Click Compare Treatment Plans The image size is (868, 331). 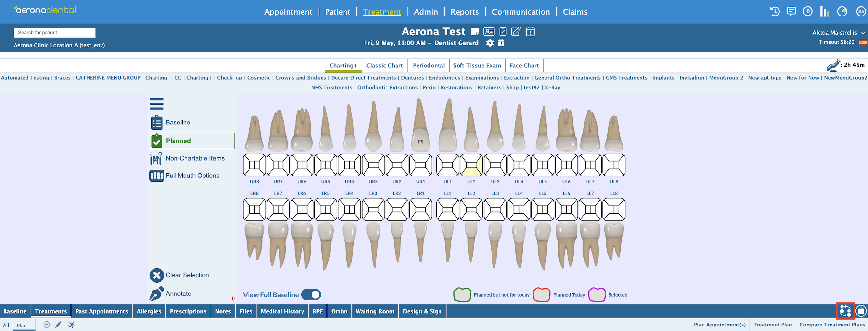[x=832, y=325]
